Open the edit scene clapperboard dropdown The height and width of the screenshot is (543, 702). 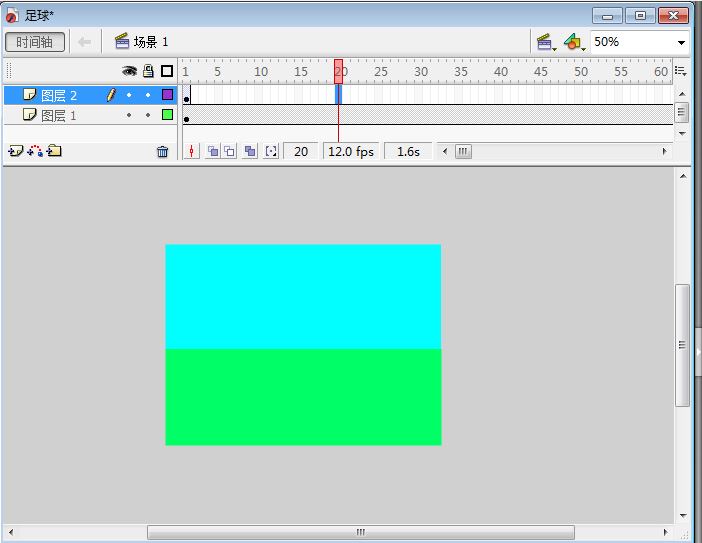[546, 42]
